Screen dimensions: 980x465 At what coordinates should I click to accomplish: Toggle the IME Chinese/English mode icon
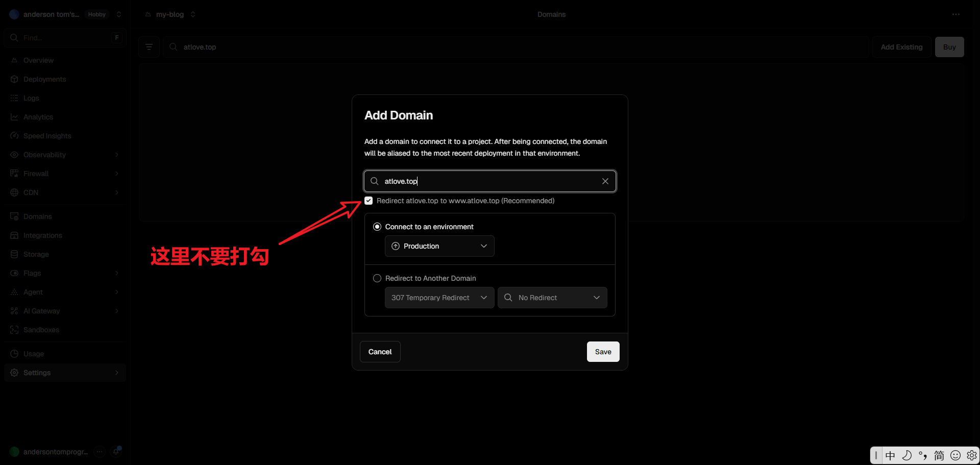click(891, 455)
